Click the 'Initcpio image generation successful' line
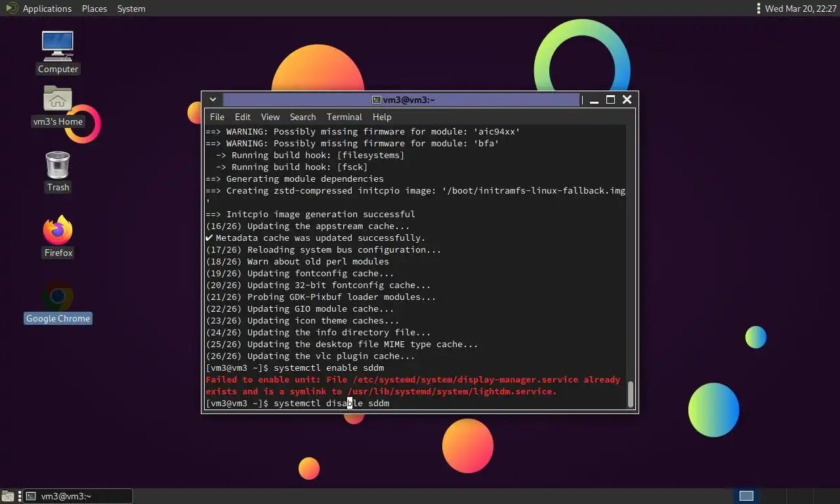This screenshot has width=840, height=504. pyautogui.click(x=310, y=214)
